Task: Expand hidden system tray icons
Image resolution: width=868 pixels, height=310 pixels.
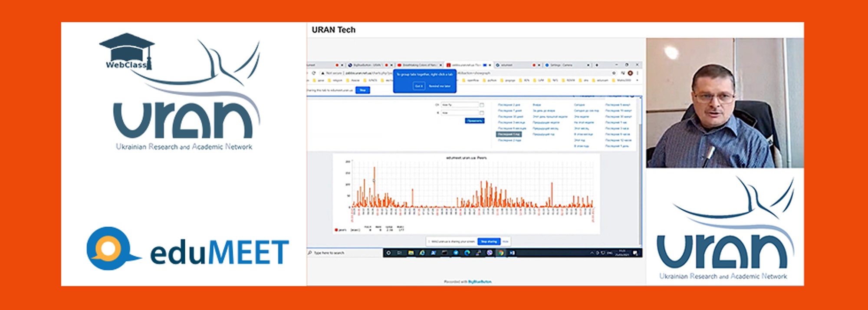Action: 591,253
